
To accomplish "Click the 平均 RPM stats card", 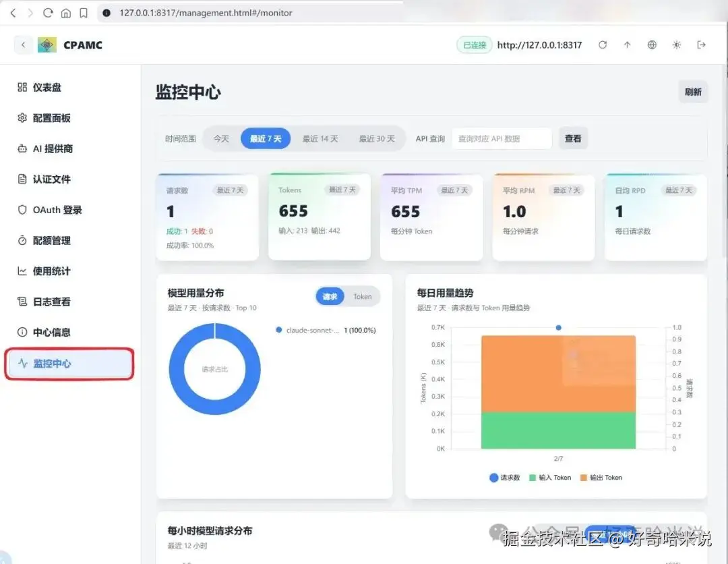I will coord(543,217).
